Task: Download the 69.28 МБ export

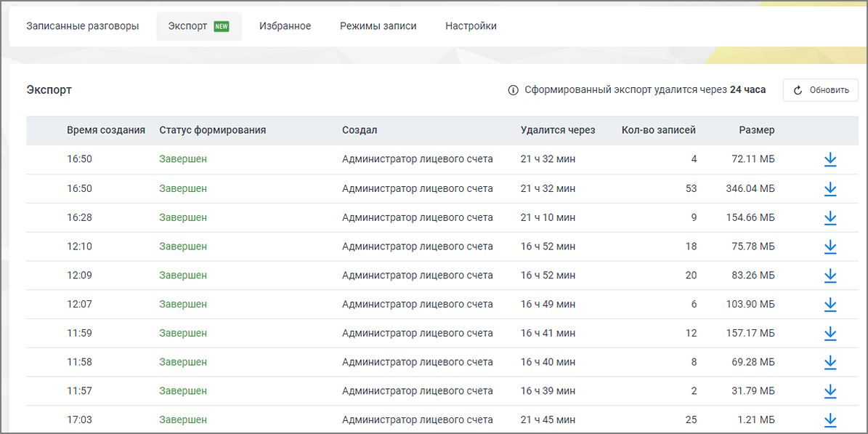Action: pyautogui.click(x=830, y=362)
